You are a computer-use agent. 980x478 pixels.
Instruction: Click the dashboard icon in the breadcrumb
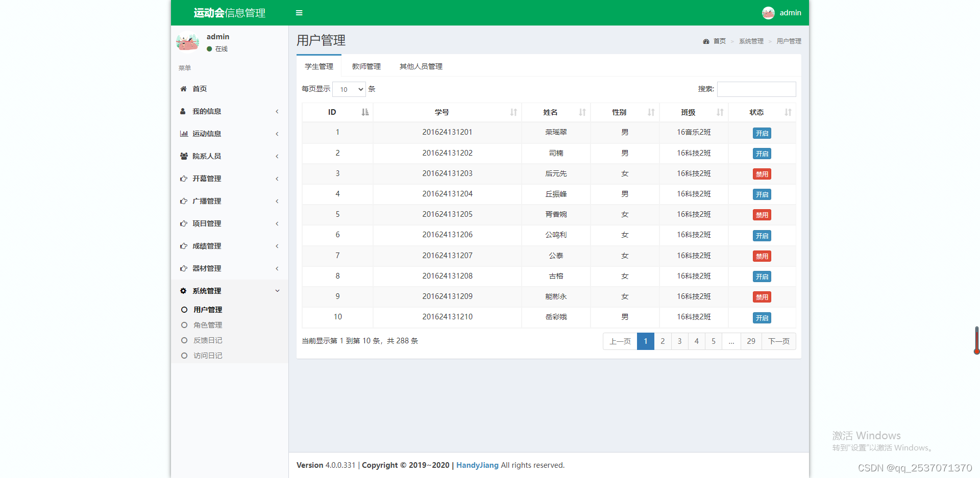click(706, 41)
